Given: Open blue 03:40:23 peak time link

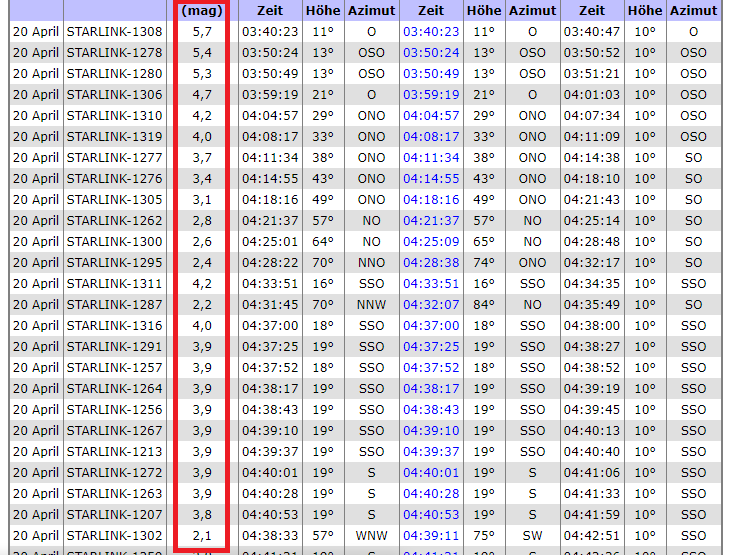Looking at the screenshot, I should click(x=431, y=31).
